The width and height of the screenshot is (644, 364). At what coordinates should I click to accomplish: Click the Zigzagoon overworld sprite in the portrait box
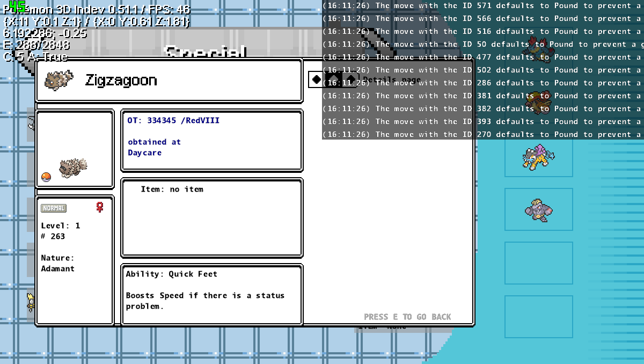pos(73,167)
